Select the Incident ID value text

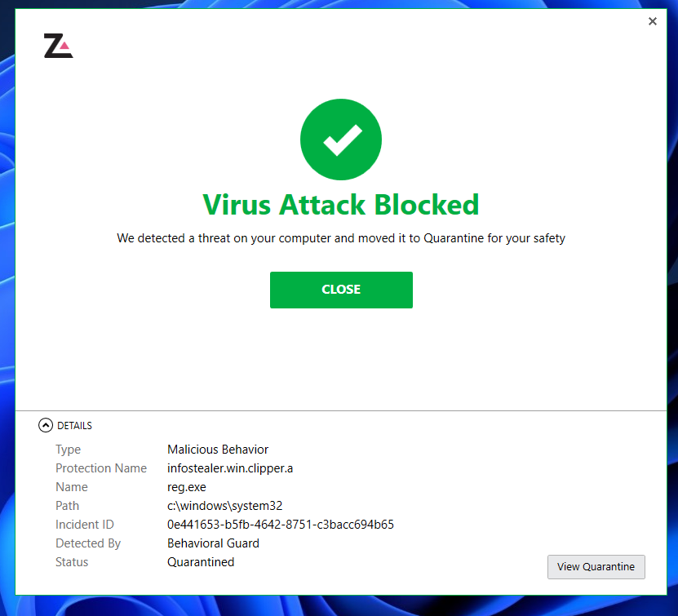click(281, 525)
